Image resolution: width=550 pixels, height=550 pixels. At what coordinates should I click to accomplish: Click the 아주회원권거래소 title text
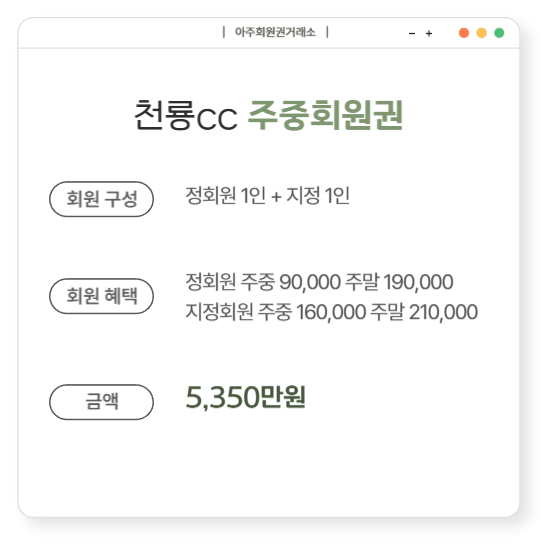click(x=275, y=32)
